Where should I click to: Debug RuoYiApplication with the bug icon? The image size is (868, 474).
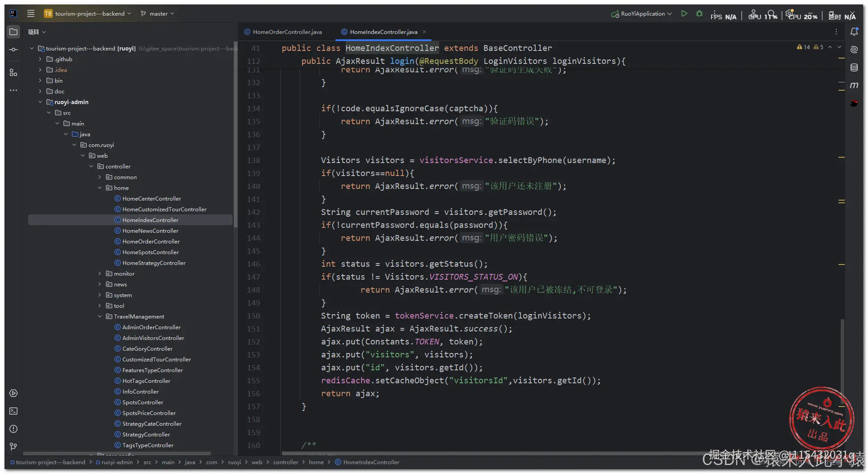pyautogui.click(x=699, y=13)
